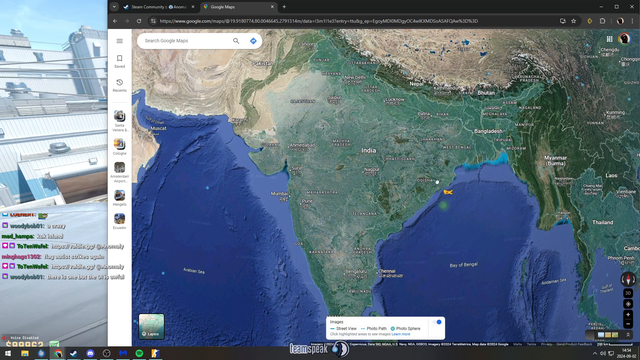Reset map bearing with compass

coord(628,279)
